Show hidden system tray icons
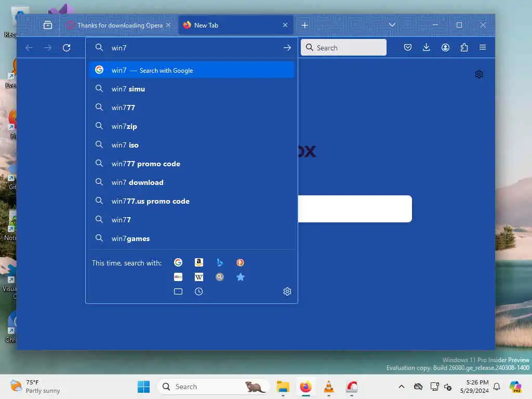Screen dimensions: 532x399 coord(402,387)
